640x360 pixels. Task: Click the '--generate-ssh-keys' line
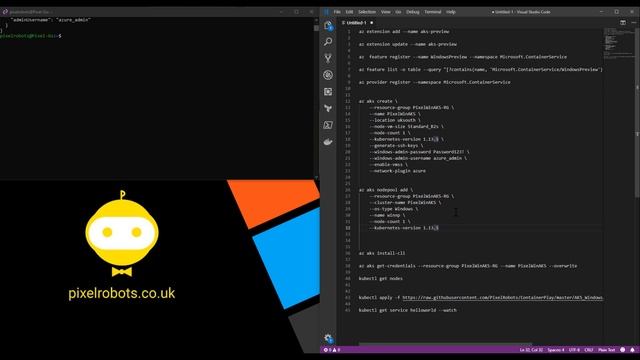coord(396,145)
